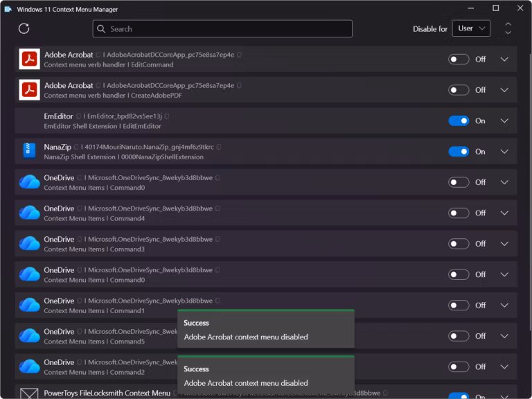The image size is (532, 399).
Task: Copy Adobe Acrobat name in CreateAdobePDF row
Action: (98, 85)
